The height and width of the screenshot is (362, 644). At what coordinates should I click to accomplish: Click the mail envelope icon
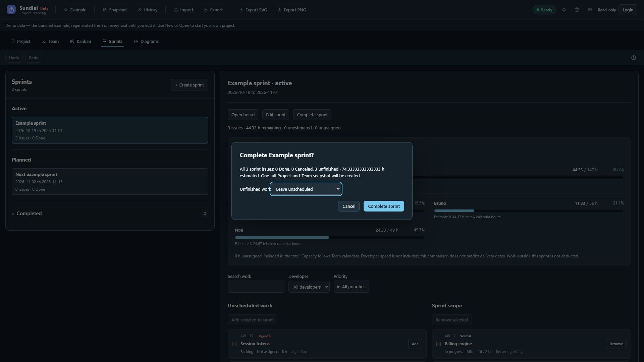click(x=590, y=10)
